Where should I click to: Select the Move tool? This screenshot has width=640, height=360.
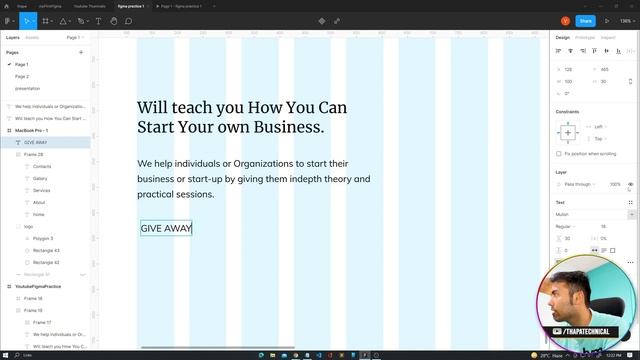27,21
